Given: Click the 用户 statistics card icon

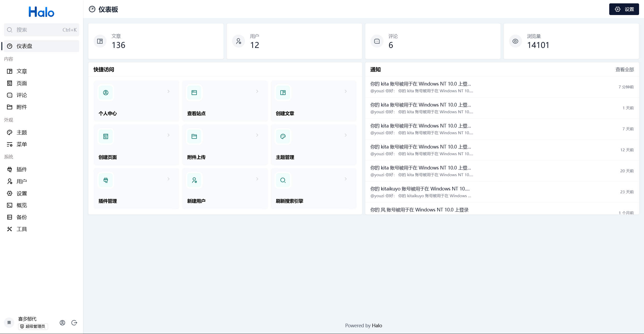Looking at the screenshot, I should click(238, 41).
